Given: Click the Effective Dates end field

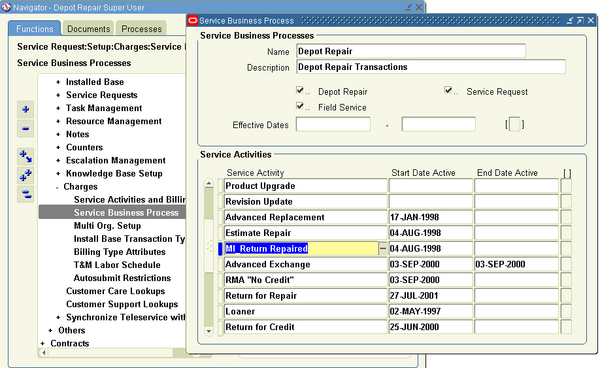Looking at the screenshot, I should [439, 125].
